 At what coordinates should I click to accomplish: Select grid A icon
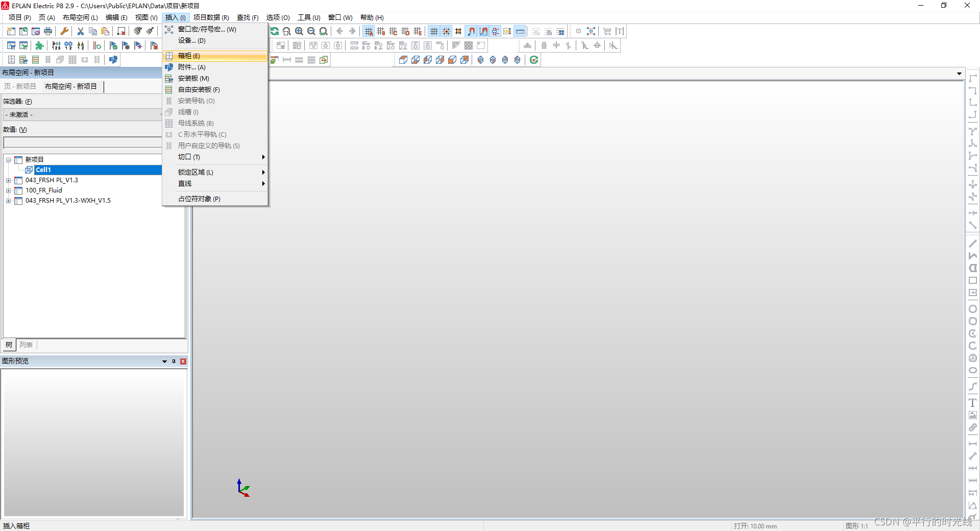coord(369,31)
